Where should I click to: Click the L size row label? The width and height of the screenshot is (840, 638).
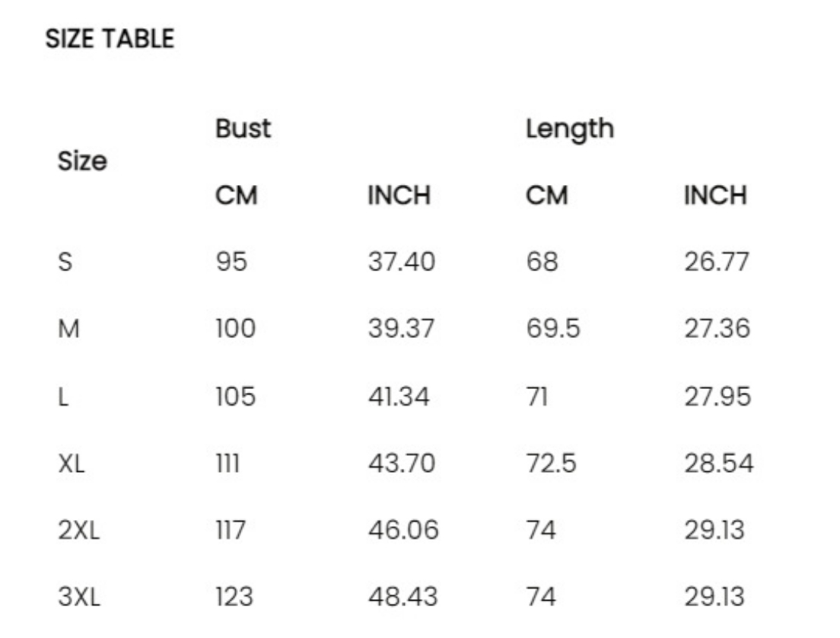pyautogui.click(x=64, y=397)
